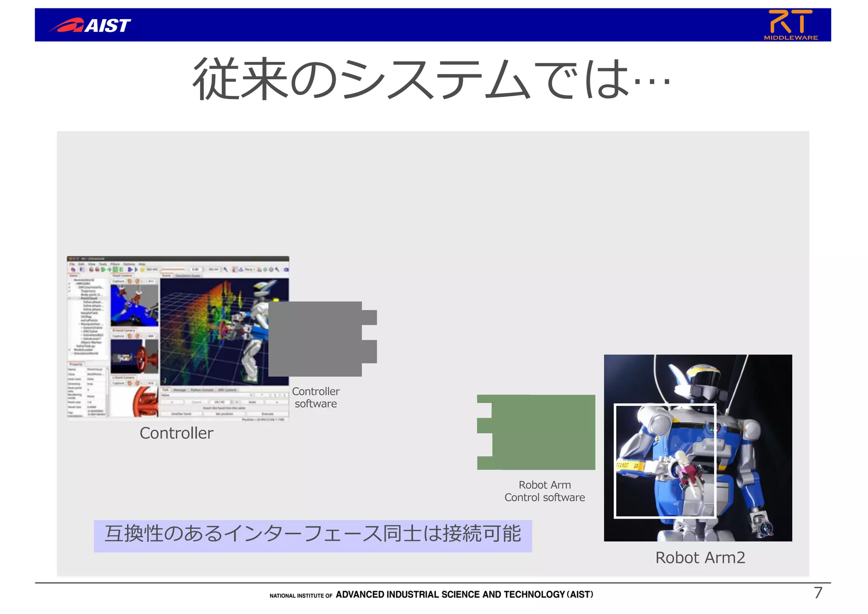Click the humanoid robot photo
Viewport: 868px width, 614px height.
click(698, 448)
